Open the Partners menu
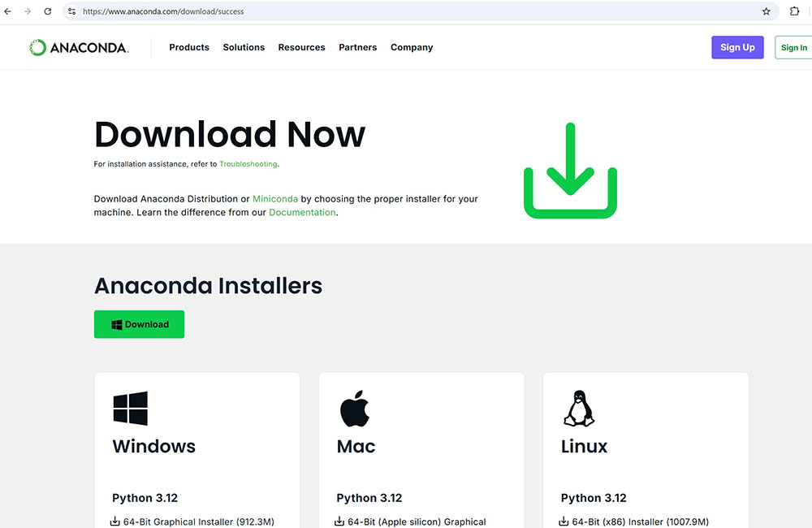This screenshot has width=812, height=528. point(358,47)
